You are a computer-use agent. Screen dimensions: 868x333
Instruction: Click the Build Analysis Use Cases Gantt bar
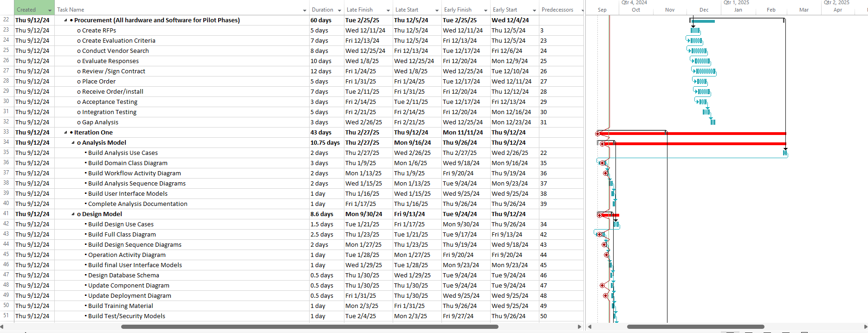coord(785,153)
